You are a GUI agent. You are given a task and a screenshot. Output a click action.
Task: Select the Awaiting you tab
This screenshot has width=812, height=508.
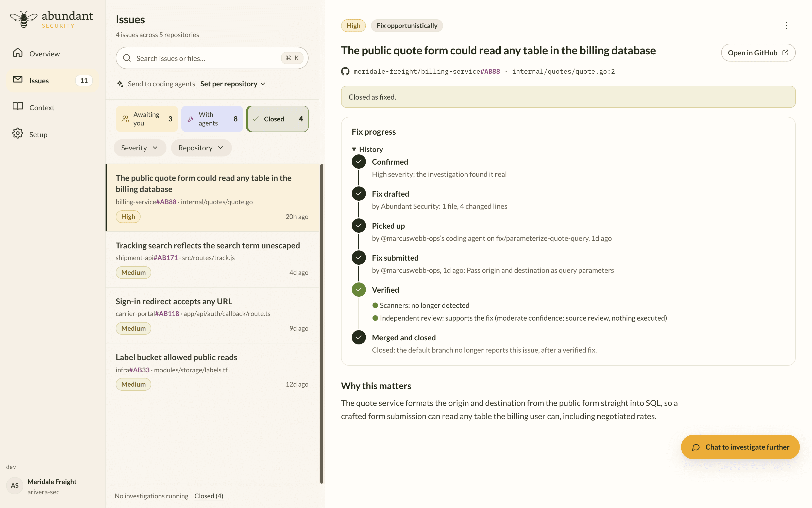coord(147,119)
